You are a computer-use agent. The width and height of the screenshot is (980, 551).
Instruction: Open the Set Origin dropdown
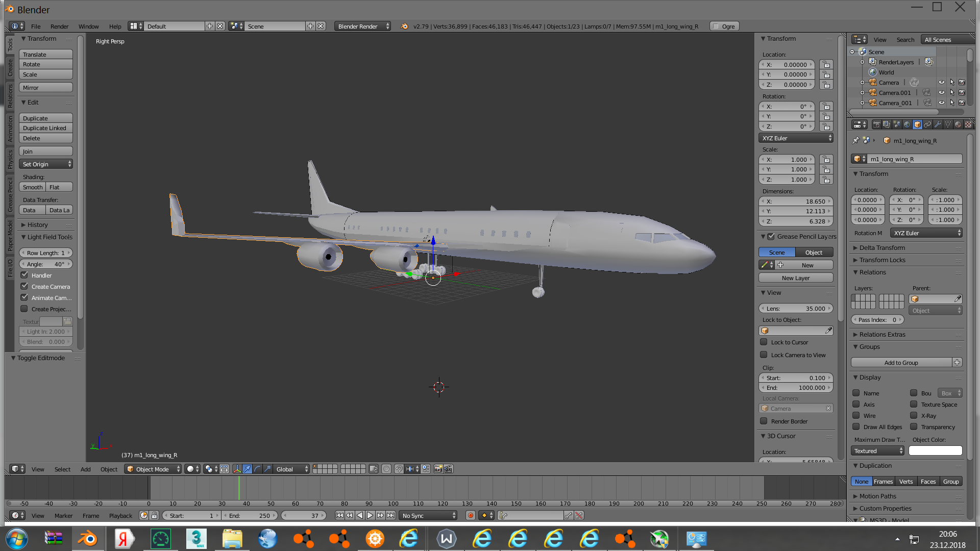pyautogui.click(x=46, y=164)
